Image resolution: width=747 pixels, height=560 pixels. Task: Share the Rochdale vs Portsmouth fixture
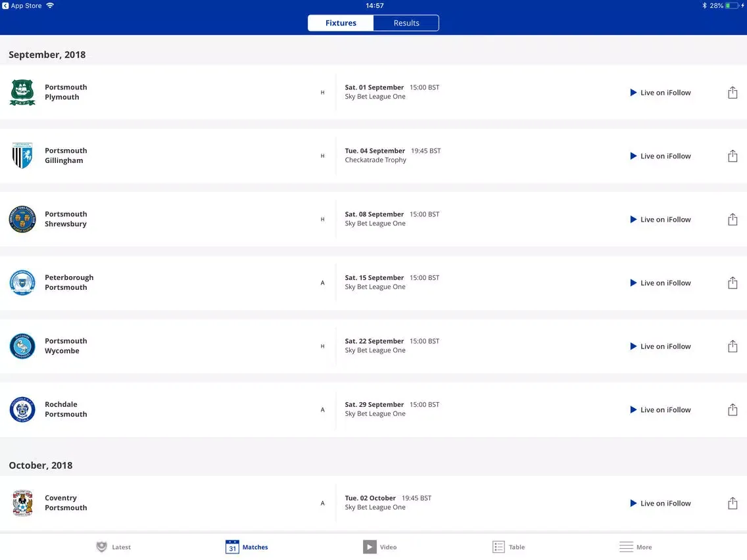[x=733, y=409]
